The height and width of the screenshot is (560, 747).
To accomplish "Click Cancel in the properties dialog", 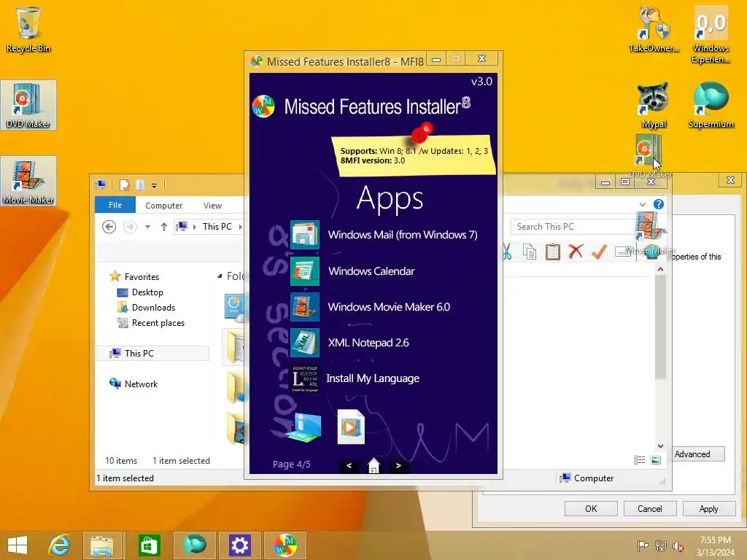I will (x=650, y=508).
